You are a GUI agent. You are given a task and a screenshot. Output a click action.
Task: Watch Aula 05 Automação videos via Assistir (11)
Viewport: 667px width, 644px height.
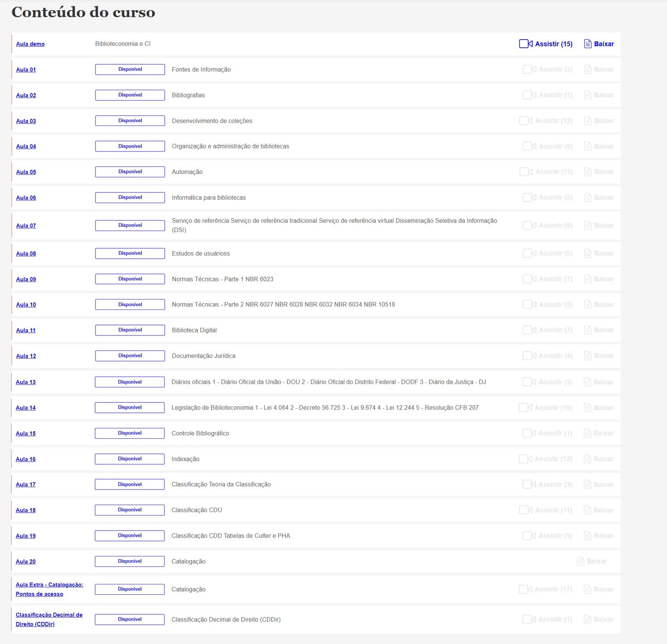click(526, 172)
